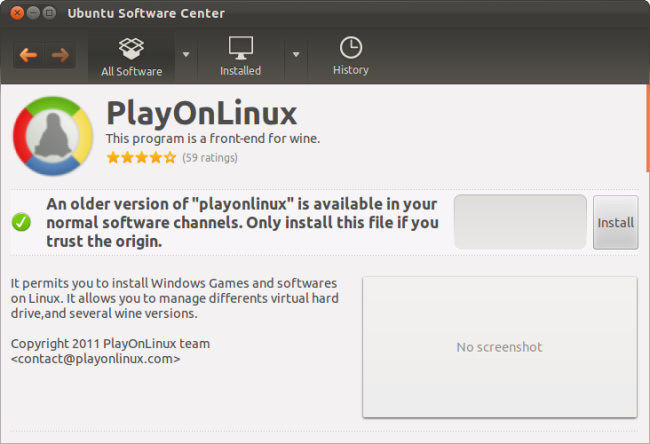Click the PlayOnLinux title heading

pos(201,112)
